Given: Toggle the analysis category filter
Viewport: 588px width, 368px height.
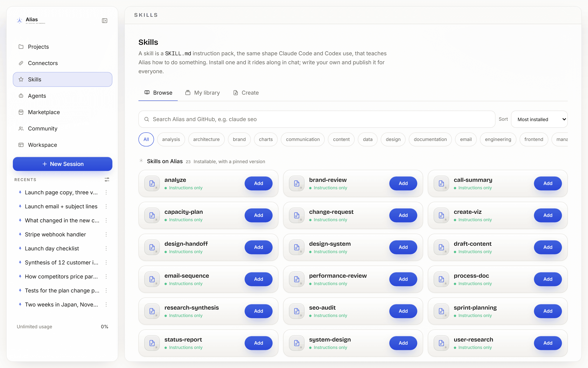Looking at the screenshot, I should 171,139.
